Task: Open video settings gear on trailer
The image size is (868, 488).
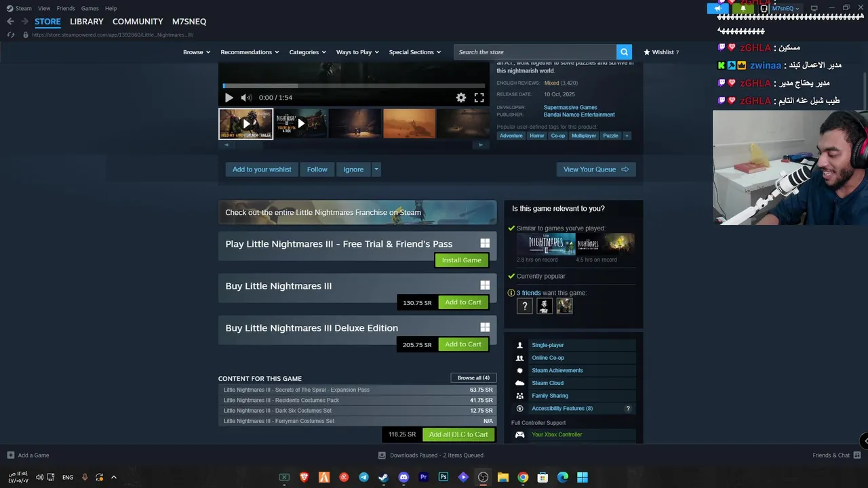Action: (461, 98)
